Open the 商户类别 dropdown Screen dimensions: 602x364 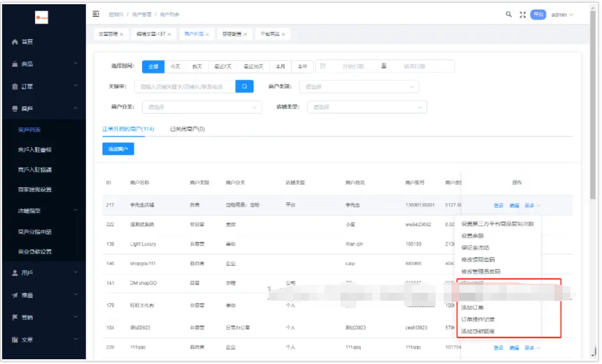pos(359,87)
